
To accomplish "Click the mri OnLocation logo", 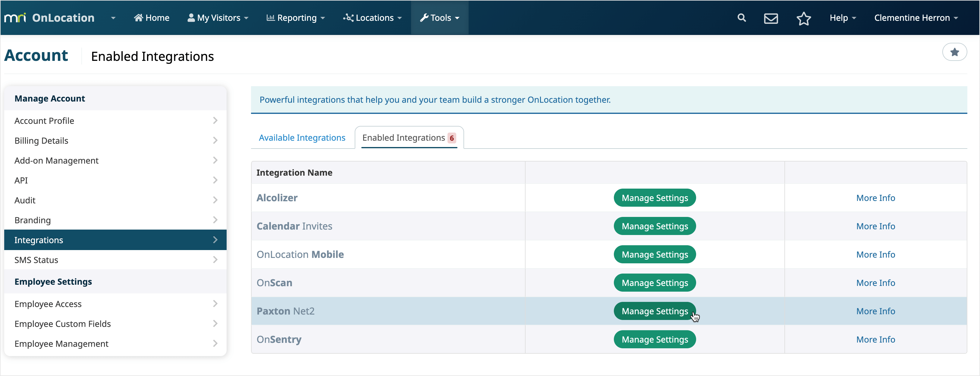I will point(49,17).
